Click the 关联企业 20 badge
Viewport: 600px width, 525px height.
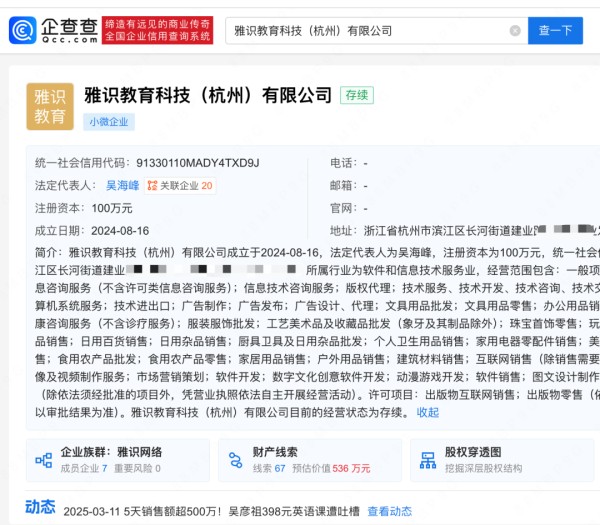pos(180,186)
